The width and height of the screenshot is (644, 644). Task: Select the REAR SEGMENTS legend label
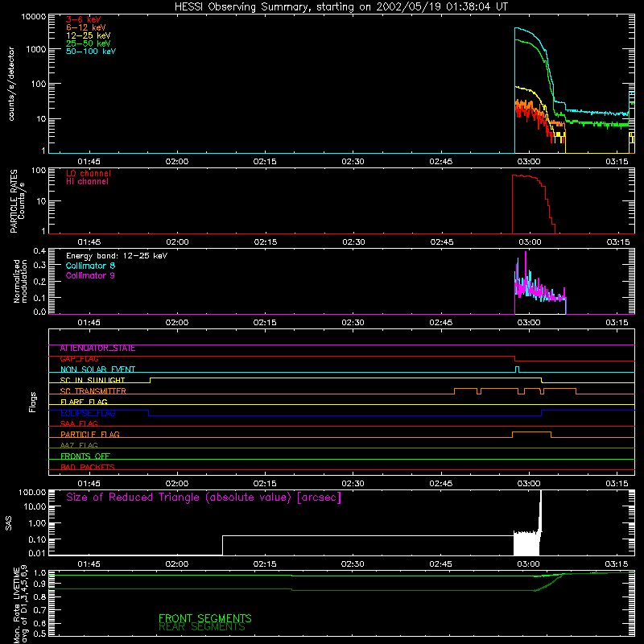coord(202,627)
